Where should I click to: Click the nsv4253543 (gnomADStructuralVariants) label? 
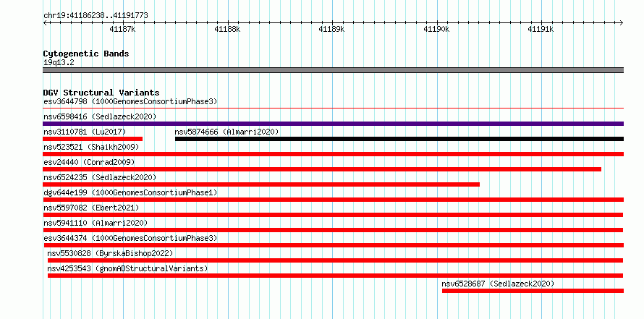pyautogui.click(x=127, y=268)
